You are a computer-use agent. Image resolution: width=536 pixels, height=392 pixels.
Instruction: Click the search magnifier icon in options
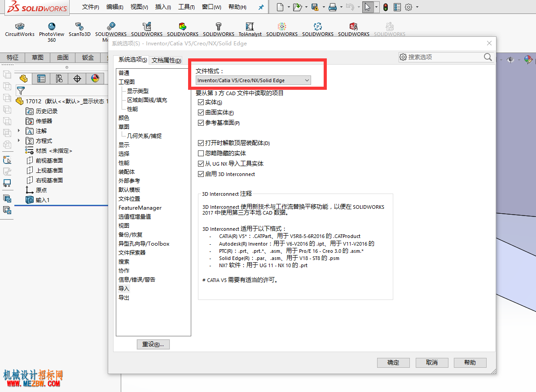pyautogui.click(x=488, y=57)
